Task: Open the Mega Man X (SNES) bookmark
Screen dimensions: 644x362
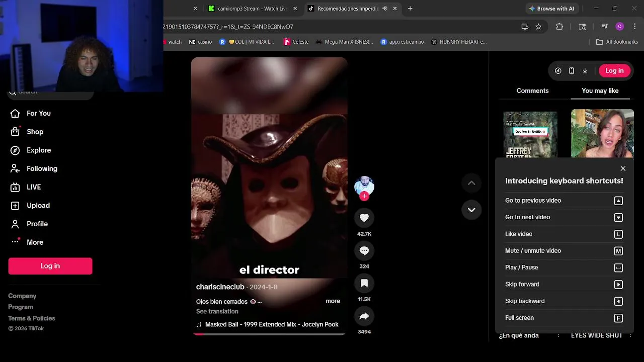Action: [344, 42]
